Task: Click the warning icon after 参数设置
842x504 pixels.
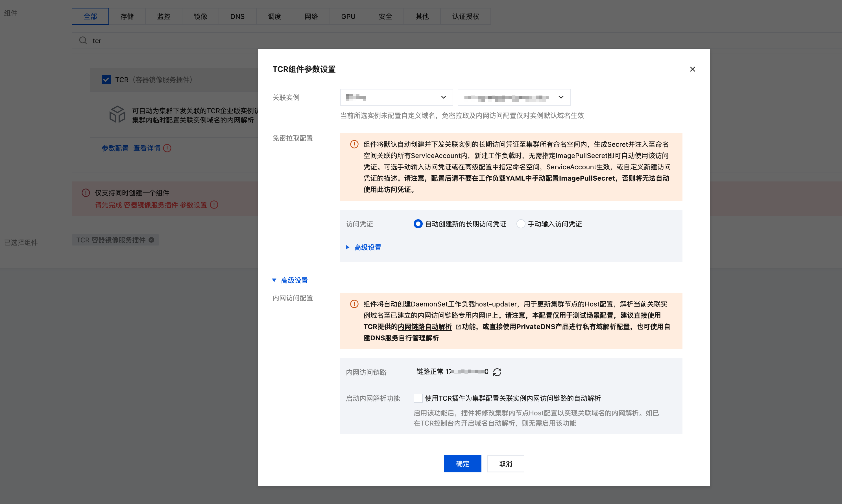Action: point(214,205)
